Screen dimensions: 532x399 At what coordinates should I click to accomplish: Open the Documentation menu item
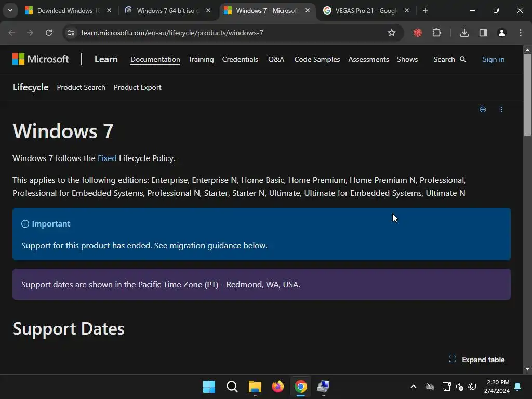tap(155, 59)
